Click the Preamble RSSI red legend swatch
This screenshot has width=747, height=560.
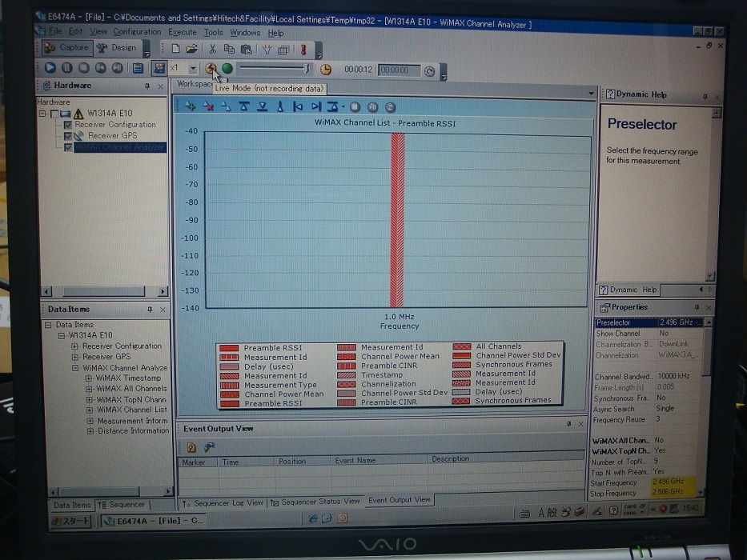coord(229,348)
